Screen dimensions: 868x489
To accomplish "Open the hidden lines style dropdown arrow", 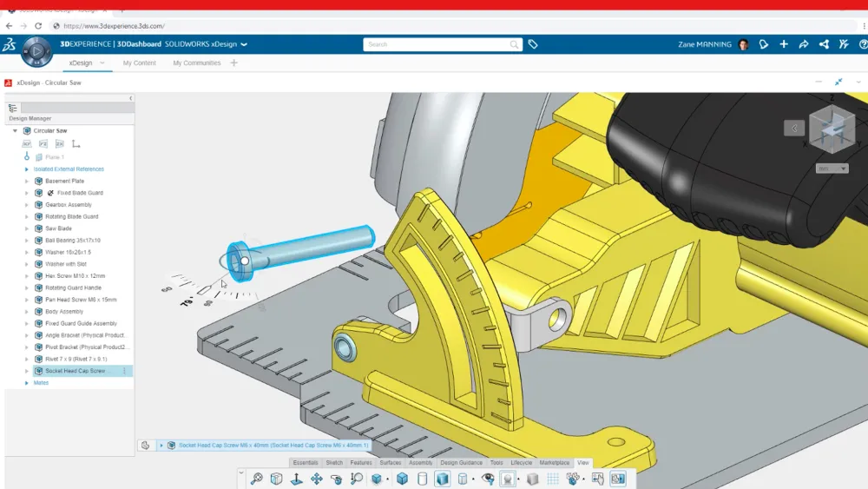I will [x=473, y=479].
